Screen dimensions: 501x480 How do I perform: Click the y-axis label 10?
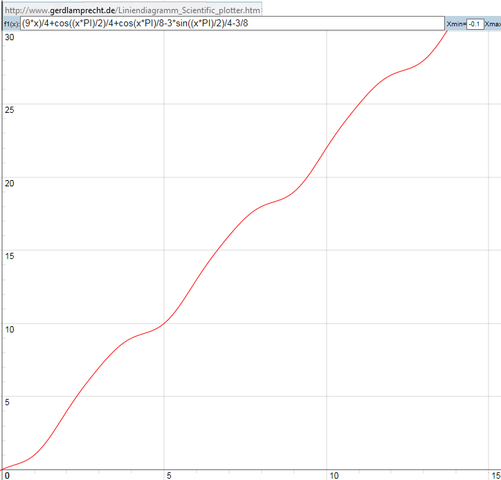click(10, 329)
